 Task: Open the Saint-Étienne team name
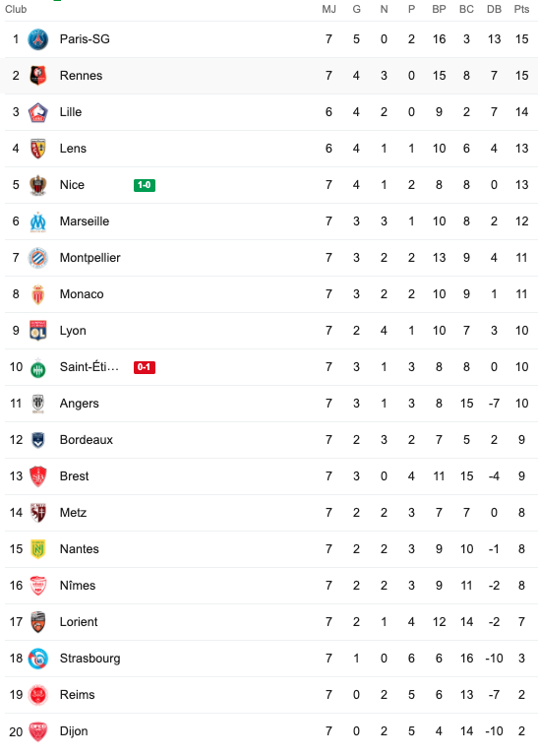[90, 367]
